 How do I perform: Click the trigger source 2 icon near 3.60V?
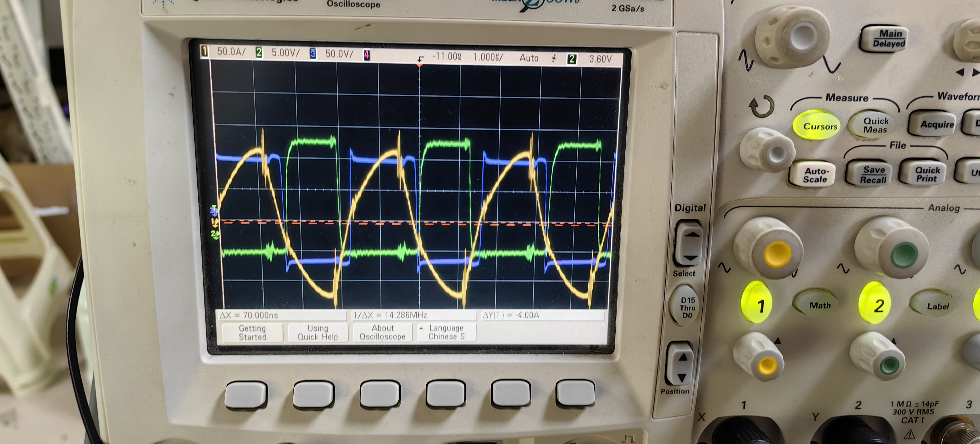[x=571, y=59]
